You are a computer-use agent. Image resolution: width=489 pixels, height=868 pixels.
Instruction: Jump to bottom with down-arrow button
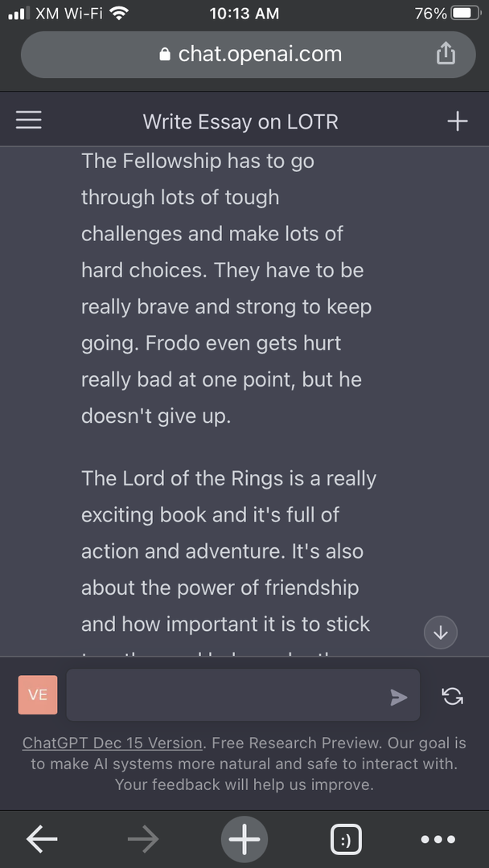click(440, 632)
